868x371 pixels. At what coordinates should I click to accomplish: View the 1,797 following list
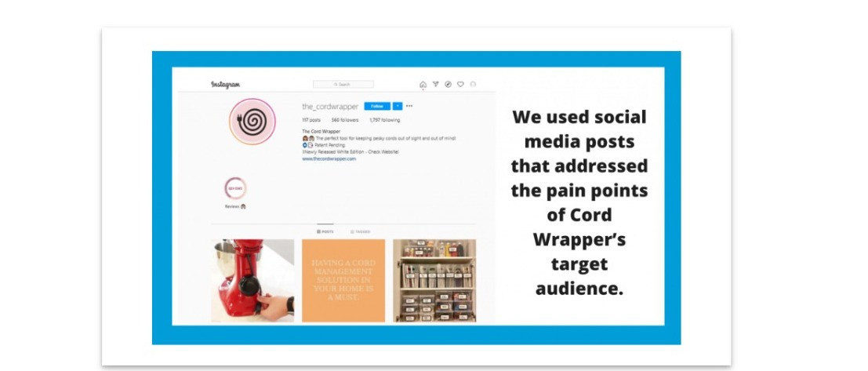(384, 120)
